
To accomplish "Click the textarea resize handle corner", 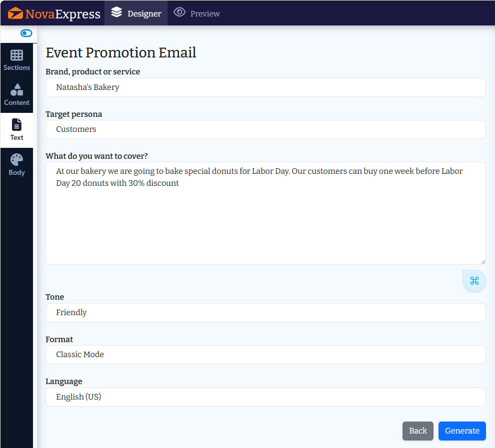I will pos(483,262).
